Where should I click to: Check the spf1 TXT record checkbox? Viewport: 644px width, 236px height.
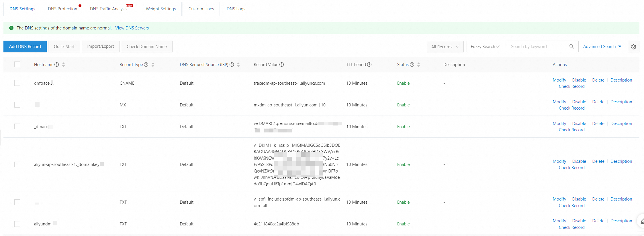click(17, 202)
